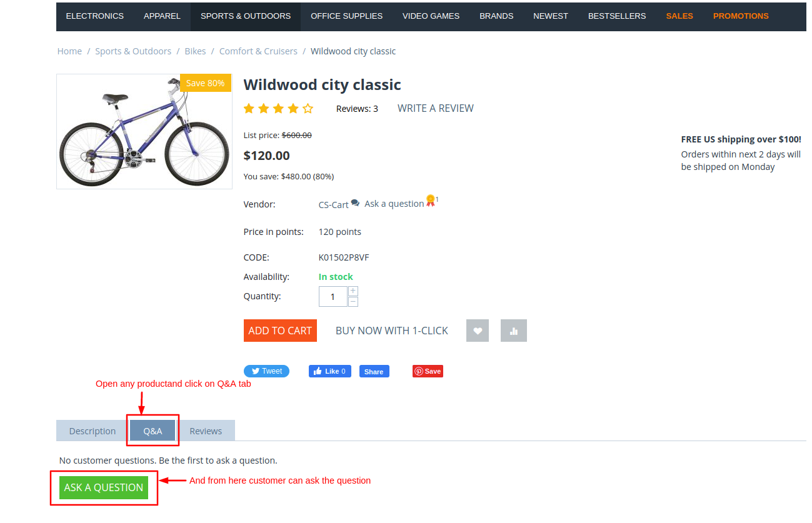Open the Write a Review link
The image size is (812, 523).
[x=436, y=108]
